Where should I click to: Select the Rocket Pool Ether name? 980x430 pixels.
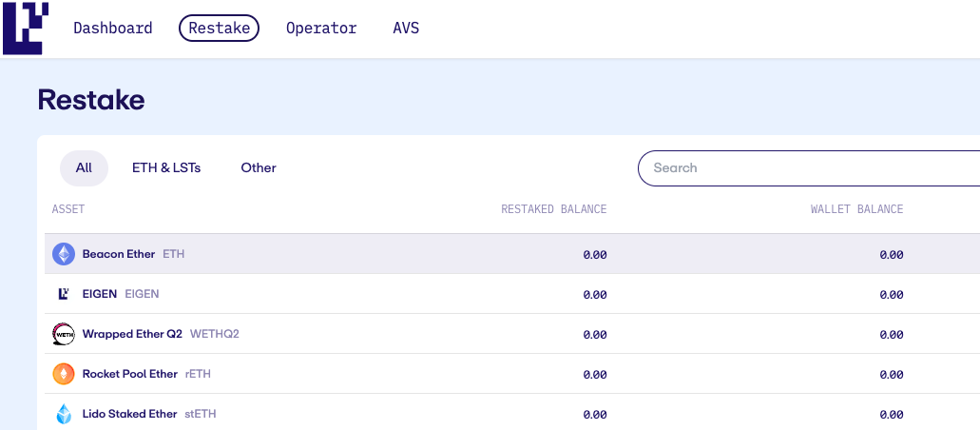pos(130,374)
